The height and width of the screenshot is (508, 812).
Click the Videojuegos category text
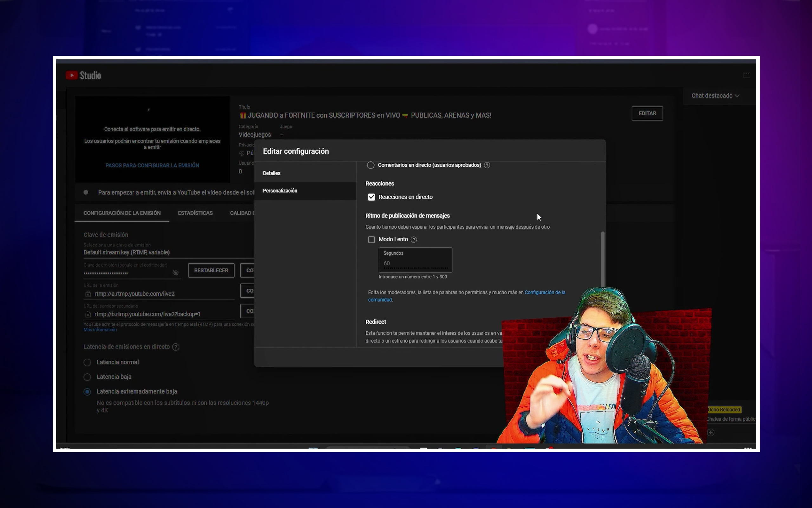click(254, 135)
